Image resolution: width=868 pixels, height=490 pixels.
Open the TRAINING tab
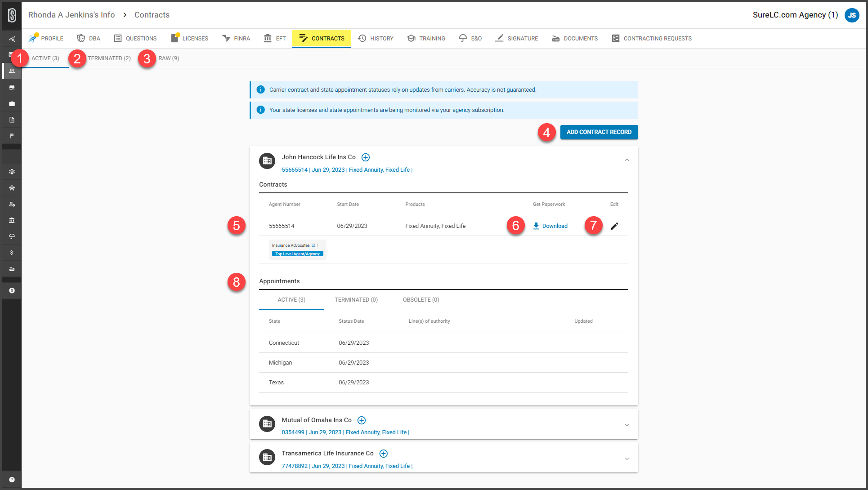[426, 39]
